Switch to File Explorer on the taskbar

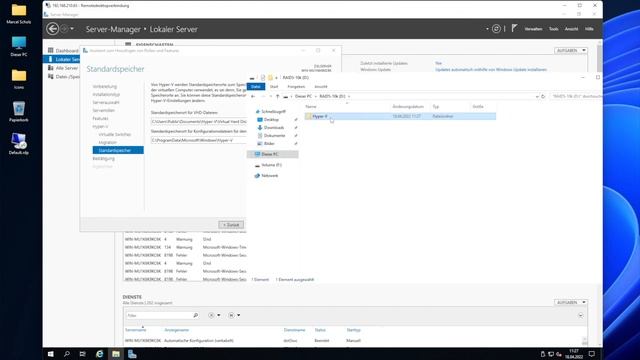[x=116, y=354]
